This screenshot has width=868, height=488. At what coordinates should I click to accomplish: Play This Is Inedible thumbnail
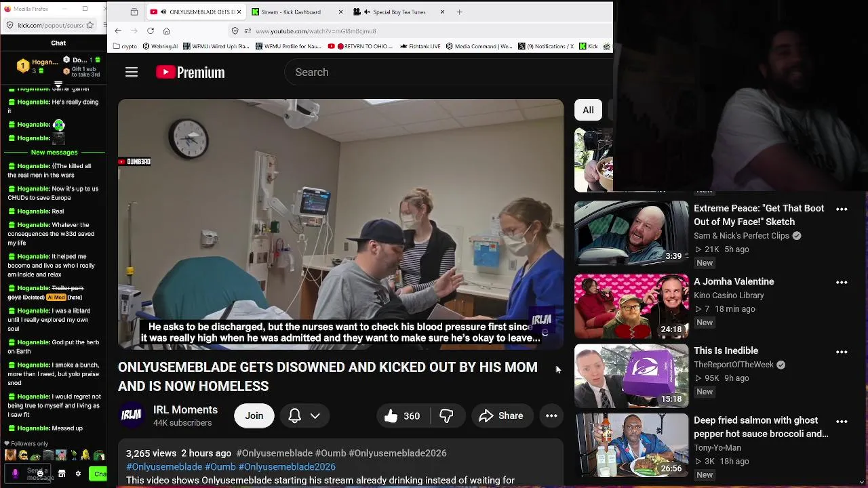pos(631,375)
